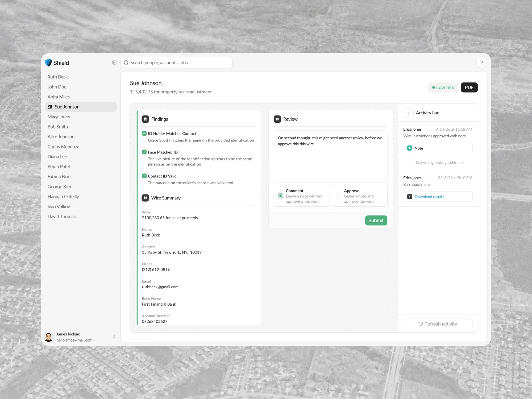Open John Doe in the sidebar

tap(57, 87)
